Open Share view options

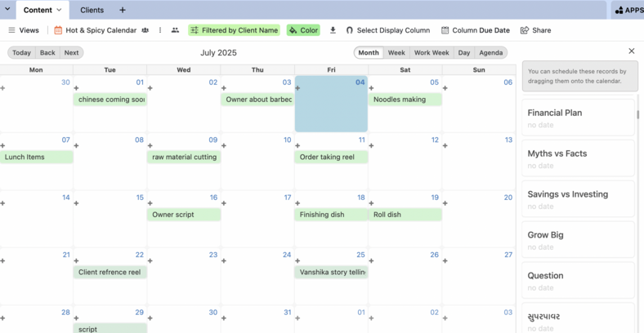pos(535,30)
